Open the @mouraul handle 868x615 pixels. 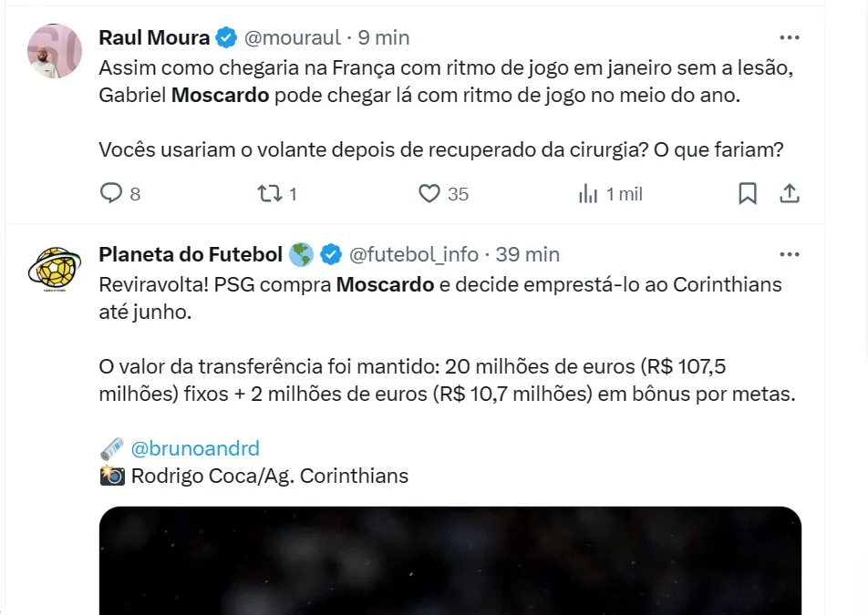point(292,38)
